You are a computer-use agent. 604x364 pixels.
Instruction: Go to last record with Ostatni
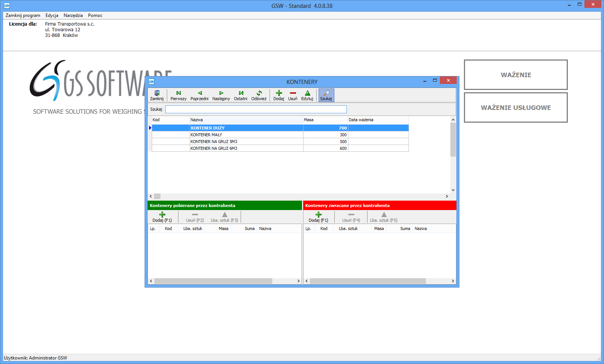pos(240,95)
